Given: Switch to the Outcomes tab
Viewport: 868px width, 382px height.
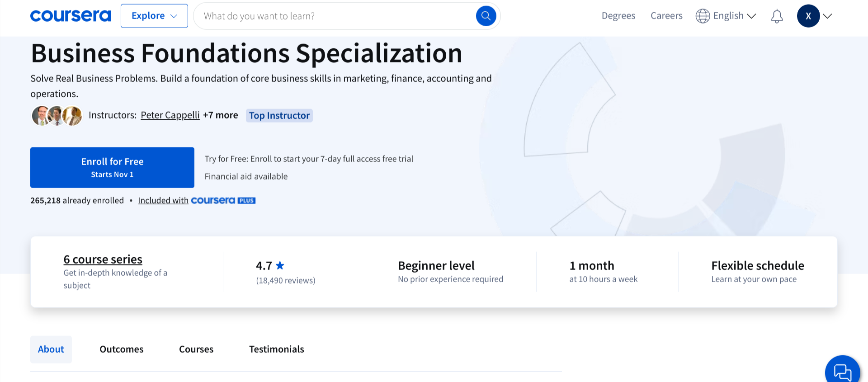Looking at the screenshot, I should [x=122, y=349].
